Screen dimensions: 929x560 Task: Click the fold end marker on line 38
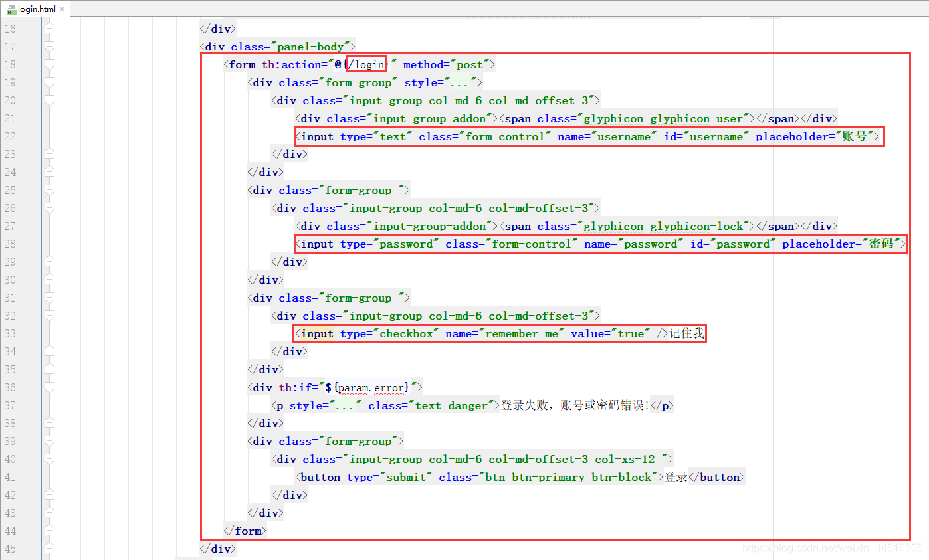click(49, 423)
